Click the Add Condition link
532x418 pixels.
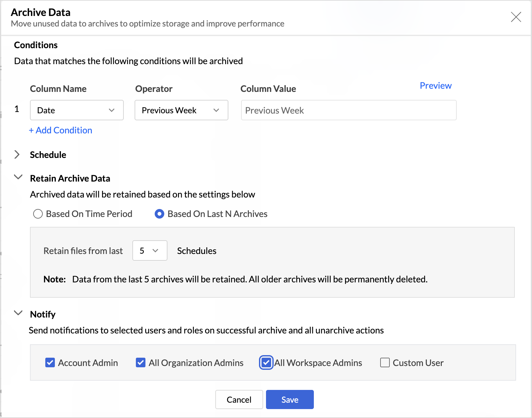[61, 130]
